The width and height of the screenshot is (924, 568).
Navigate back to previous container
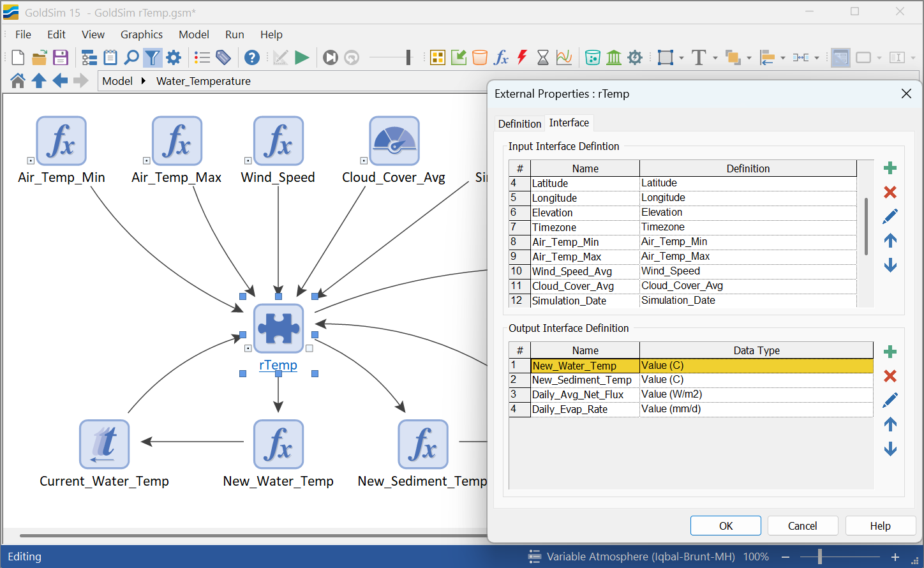[x=60, y=80]
